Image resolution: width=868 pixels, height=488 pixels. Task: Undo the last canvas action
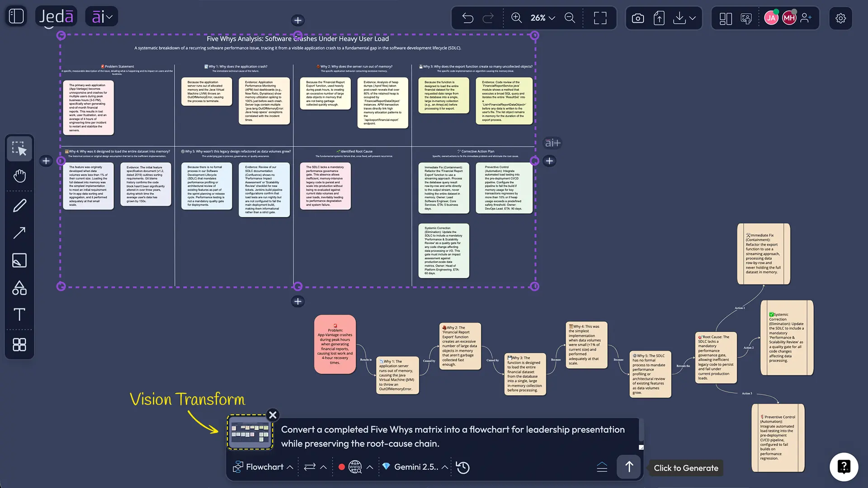(x=468, y=18)
